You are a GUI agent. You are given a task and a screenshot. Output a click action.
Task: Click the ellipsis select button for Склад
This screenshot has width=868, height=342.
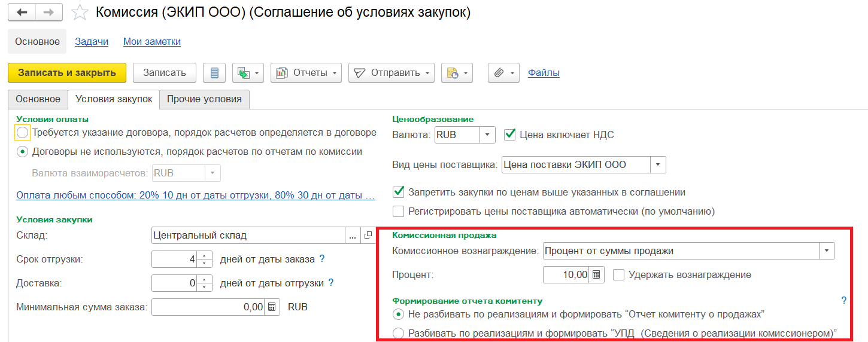(353, 236)
